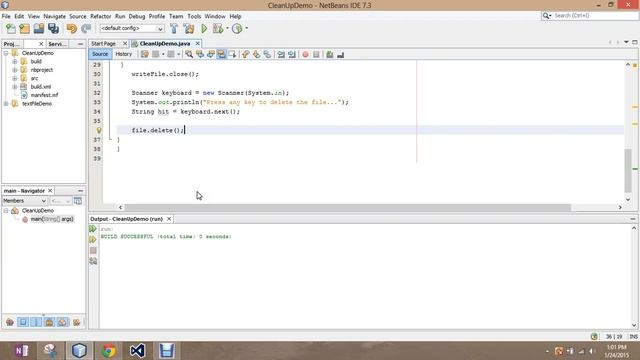This screenshot has width=640, height=360.
Task: Open the Profile Project dropdown arrow
Action: [247, 29]
